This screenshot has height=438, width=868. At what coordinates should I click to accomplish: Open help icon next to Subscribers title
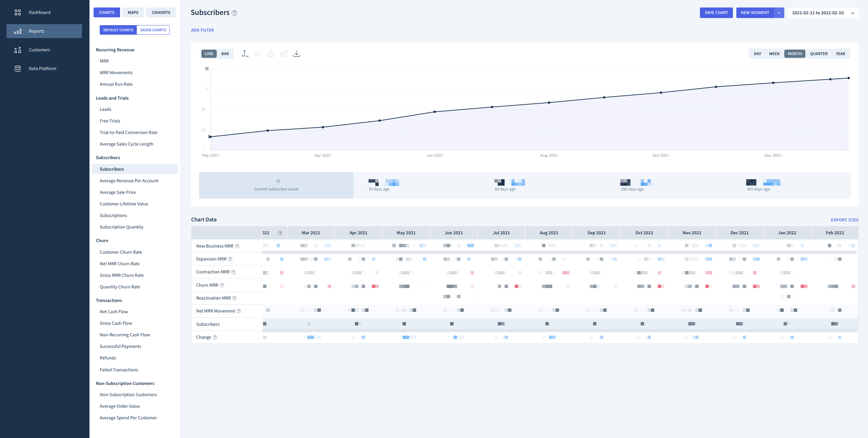[x=234, y=13]
